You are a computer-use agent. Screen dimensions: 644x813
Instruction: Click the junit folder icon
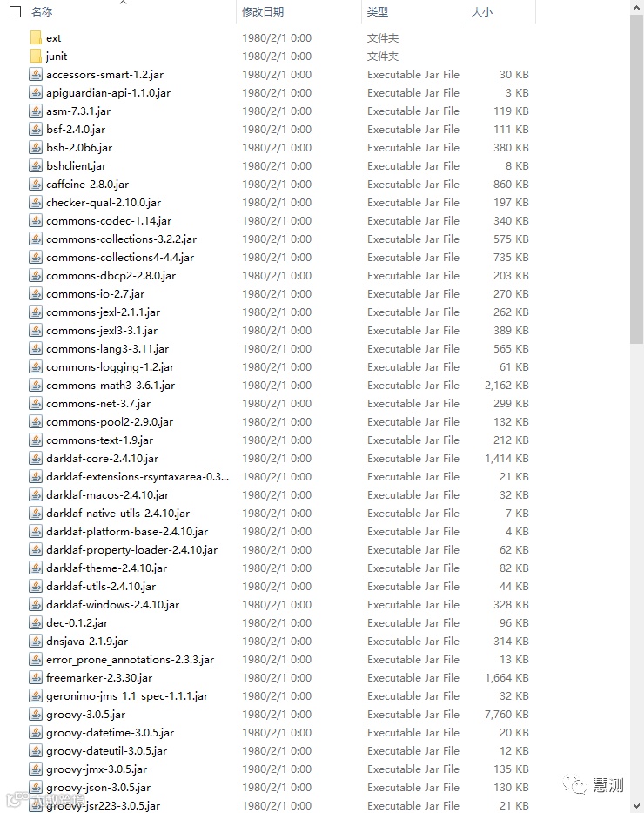[x=36, y=56]
